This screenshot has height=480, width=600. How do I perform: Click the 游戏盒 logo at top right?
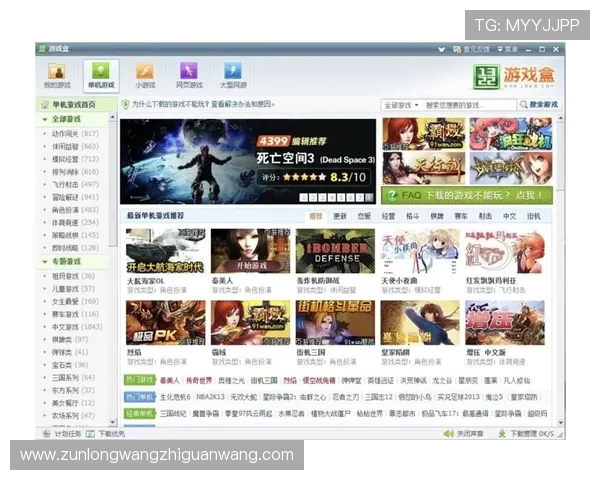click(514, 77)
